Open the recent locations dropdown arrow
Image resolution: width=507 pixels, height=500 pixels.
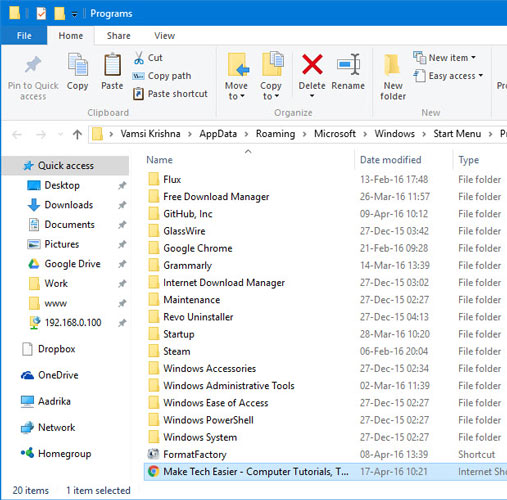(x=60, y=135)
